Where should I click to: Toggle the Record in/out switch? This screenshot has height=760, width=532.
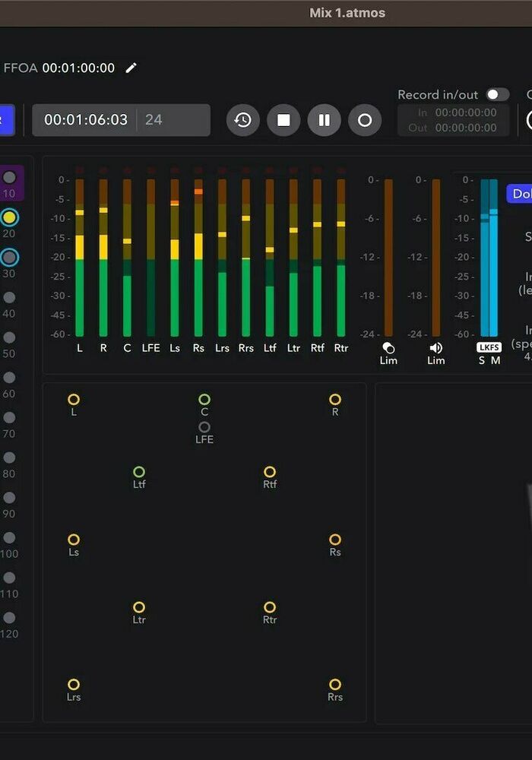point(498,94)
